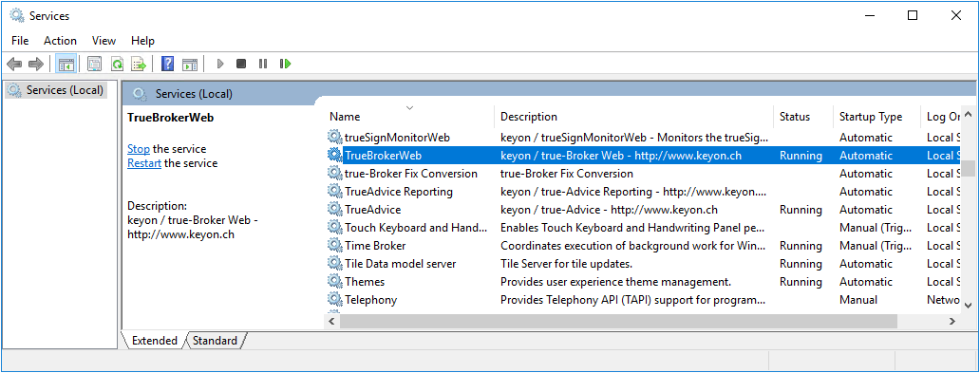
Task: Click the Stop the service link
Action: 139,149
